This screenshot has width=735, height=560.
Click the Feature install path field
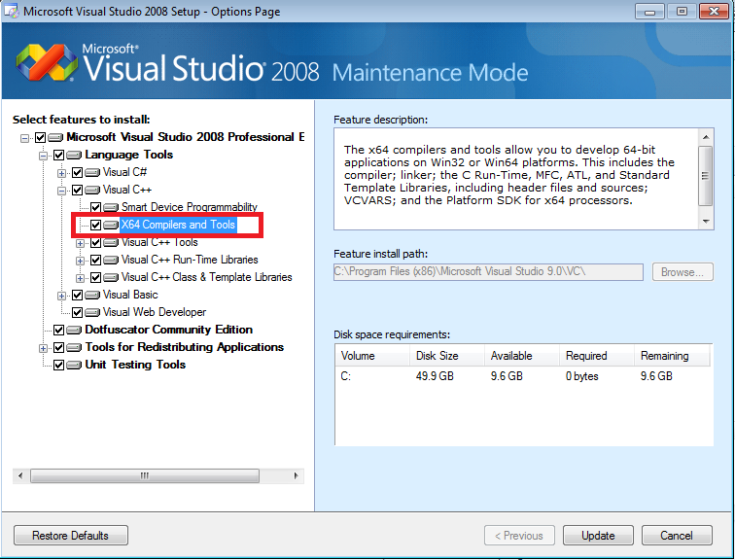(x=488, y=272)
